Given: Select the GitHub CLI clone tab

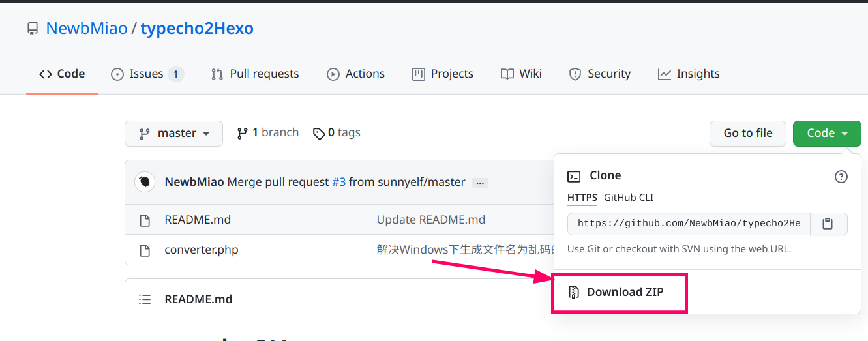Looking at the screenshot, I should click(x=629, y=198).
